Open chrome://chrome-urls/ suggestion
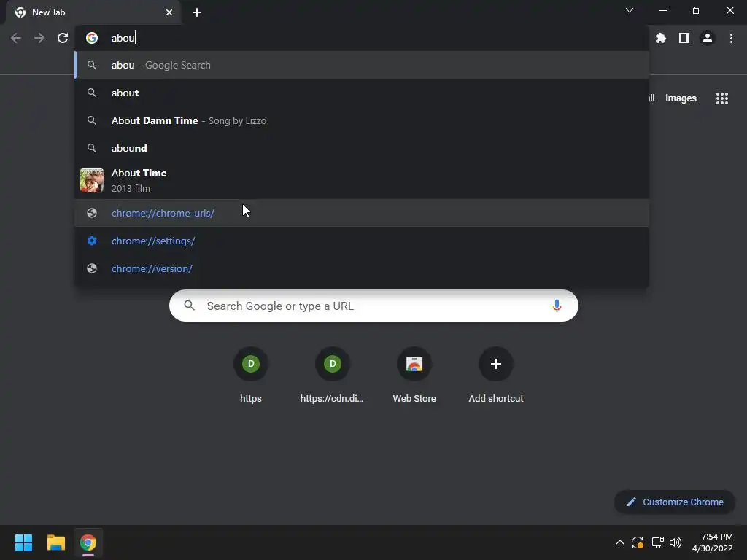The height and width of the screenshot is (560, 747). (362, 213)
